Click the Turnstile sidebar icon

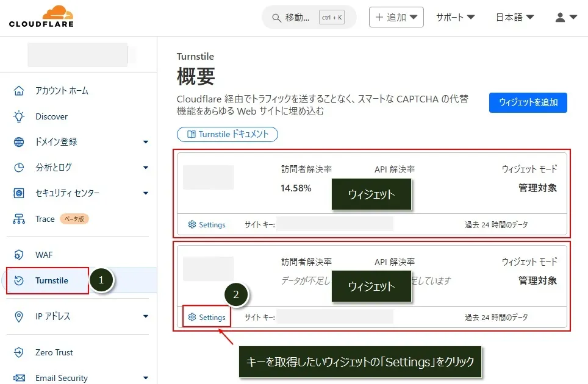pos(19,280)
